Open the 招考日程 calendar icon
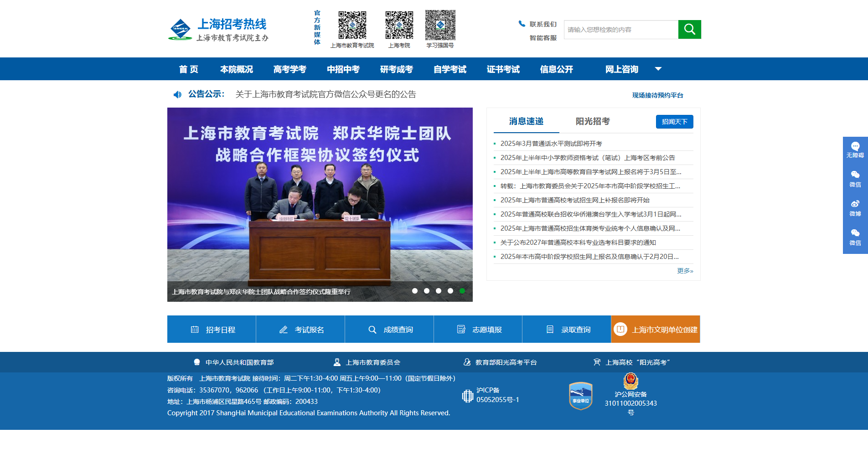Screen dimensions: 868x449 (196, 329)
